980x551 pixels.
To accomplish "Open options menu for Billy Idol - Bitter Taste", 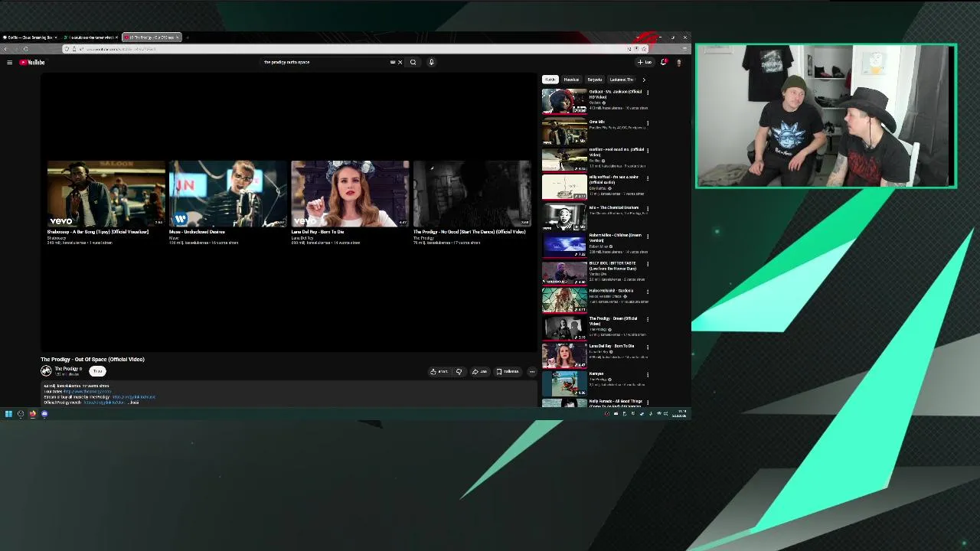I will (x=648, y=265).
